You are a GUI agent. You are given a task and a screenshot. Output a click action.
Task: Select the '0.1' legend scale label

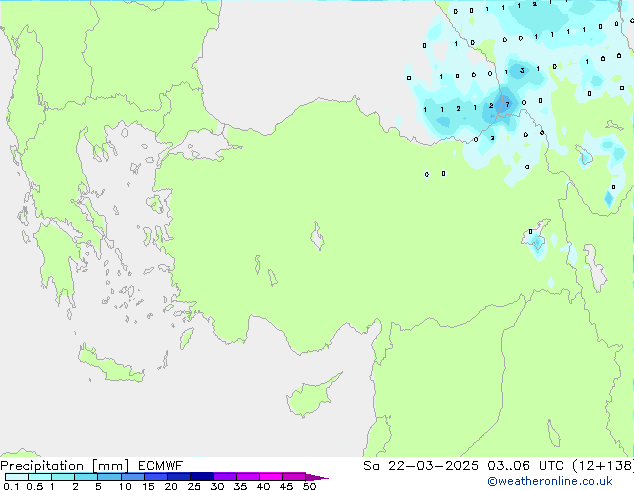coord(11,486)
